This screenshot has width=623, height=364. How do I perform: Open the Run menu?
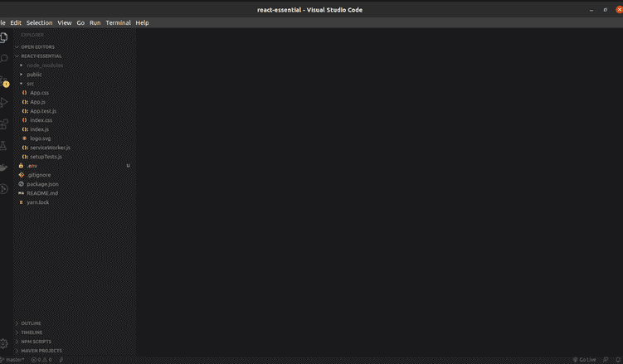[95, 22]
